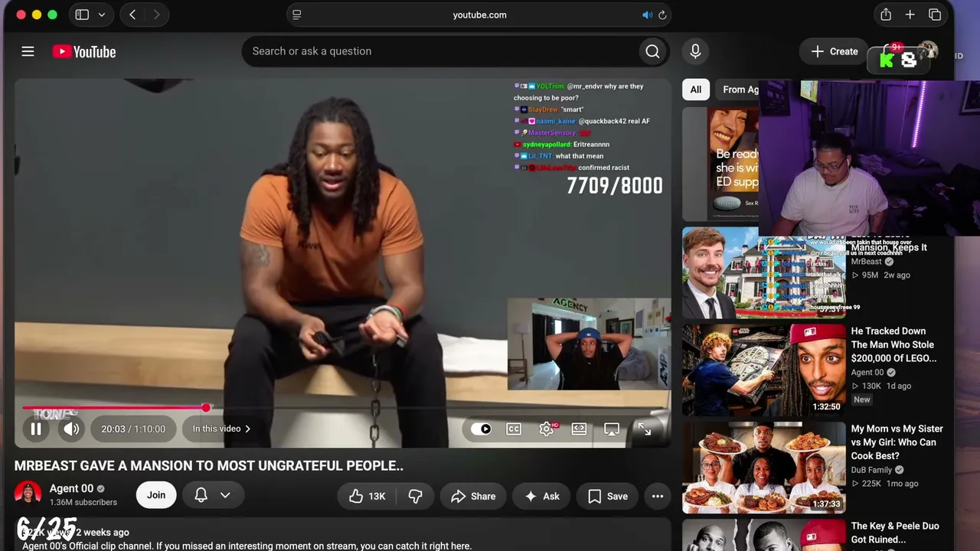980x551 pixels.
Task: Visit the MrBeast channel link in the sidebar
Action: 867,262
